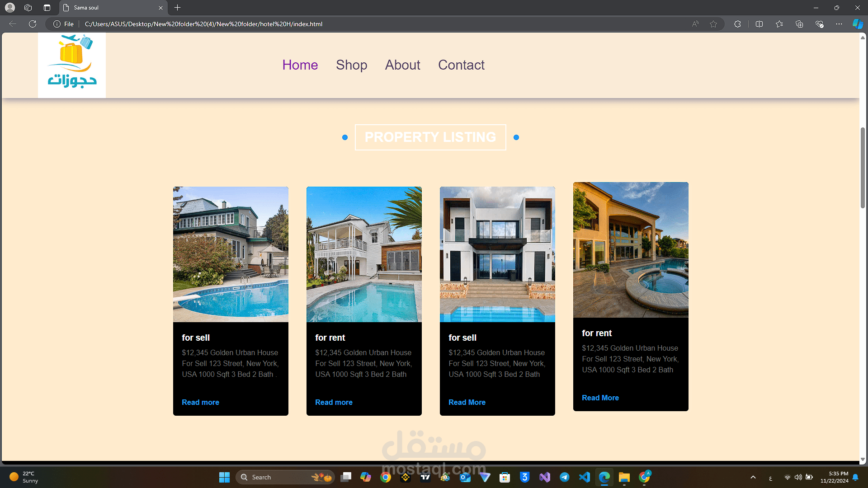Open the About nav link
This screenshot has width=868, height=488.
click(402, 65)
